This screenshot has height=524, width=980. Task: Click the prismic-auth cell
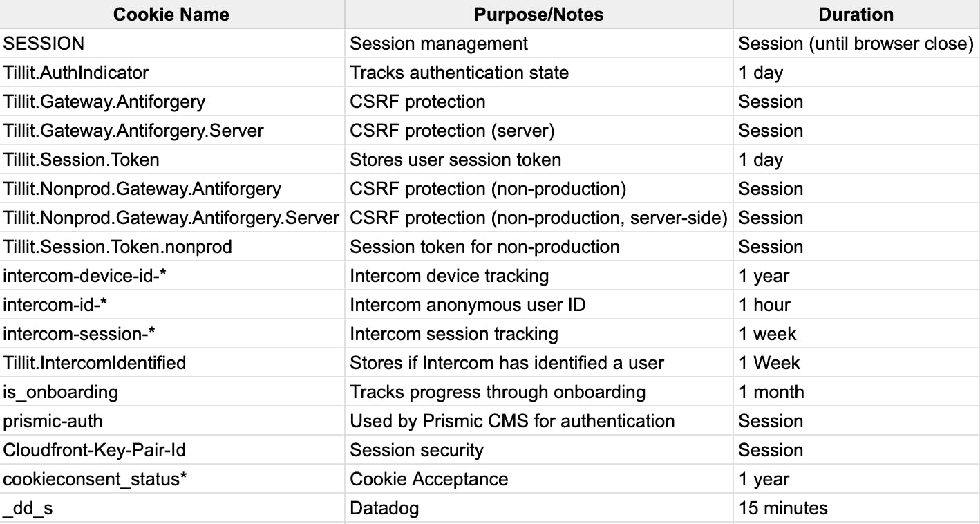pos(172,421)
